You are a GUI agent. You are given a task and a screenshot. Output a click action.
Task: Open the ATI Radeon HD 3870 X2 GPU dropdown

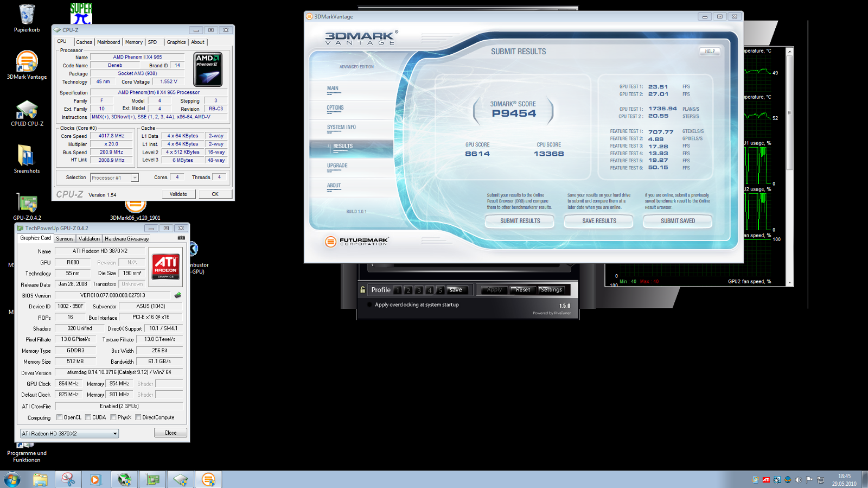point(69,434)
